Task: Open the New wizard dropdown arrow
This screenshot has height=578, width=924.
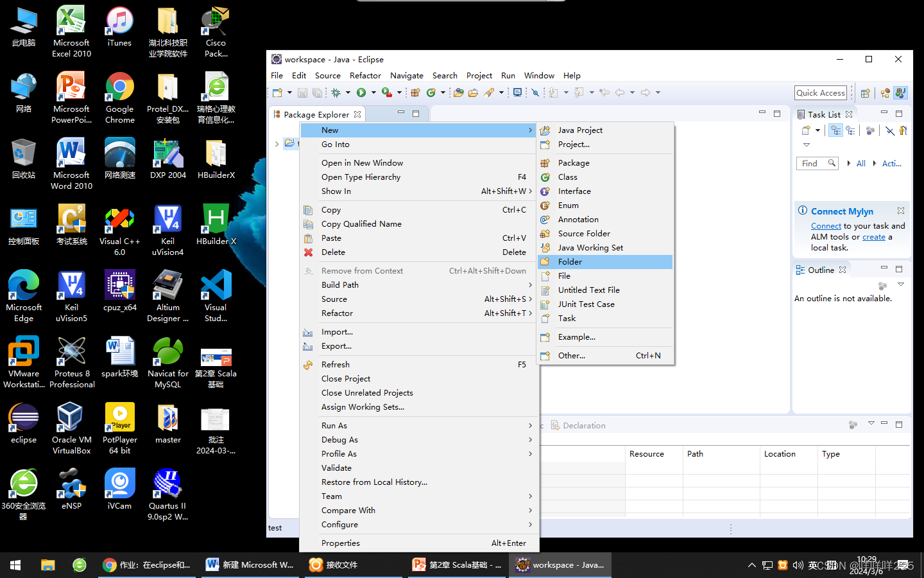Action: (x=289, y=92)
